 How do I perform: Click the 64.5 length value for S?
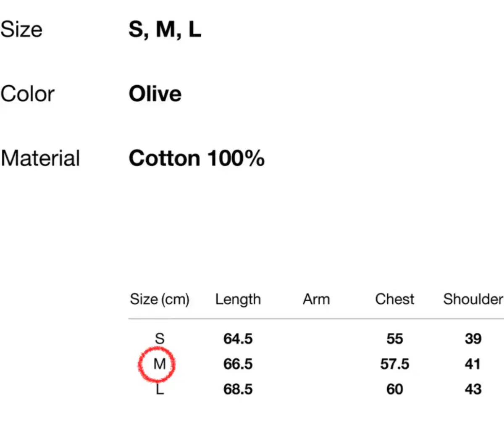238,339
